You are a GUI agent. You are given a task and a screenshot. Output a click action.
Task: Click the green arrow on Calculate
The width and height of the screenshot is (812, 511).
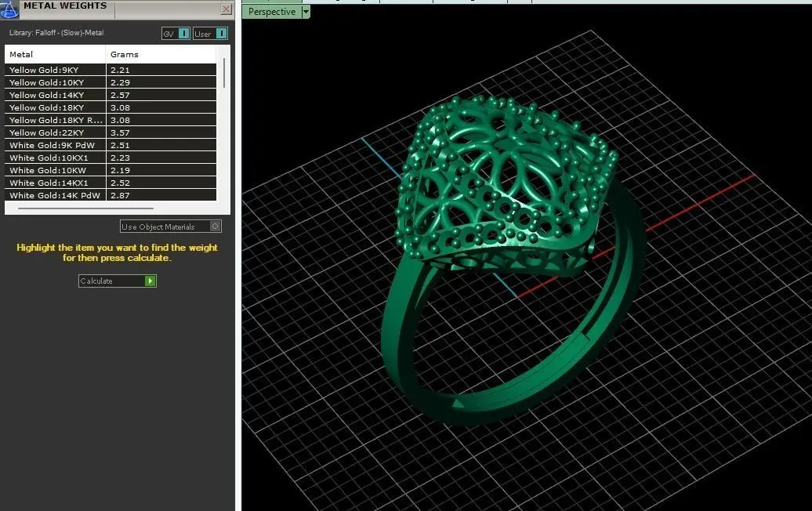click(150, 281)
